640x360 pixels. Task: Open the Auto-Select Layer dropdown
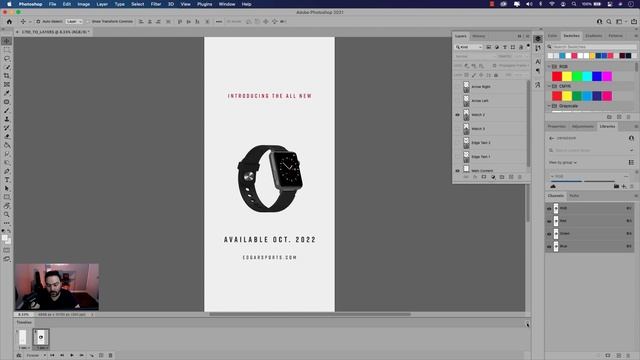click(x=74, y=22)
